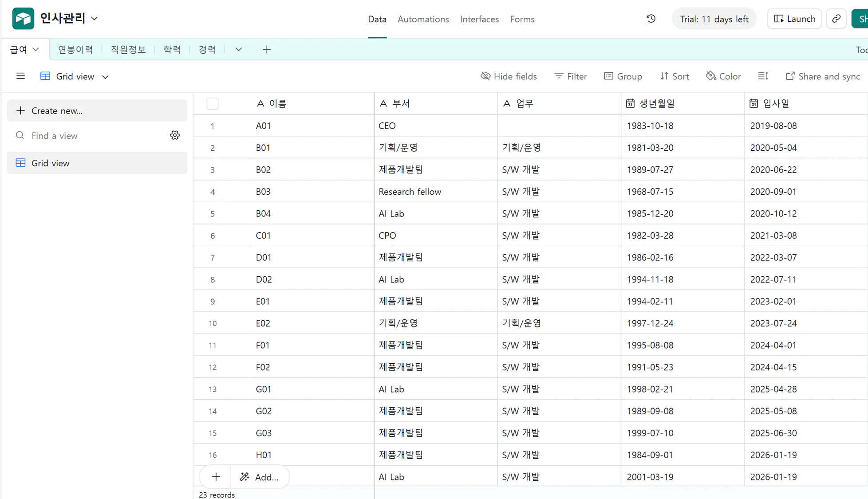Add a new table with plus icon
This screenshot has width=868, height=499.
click(x=266, y=49)
